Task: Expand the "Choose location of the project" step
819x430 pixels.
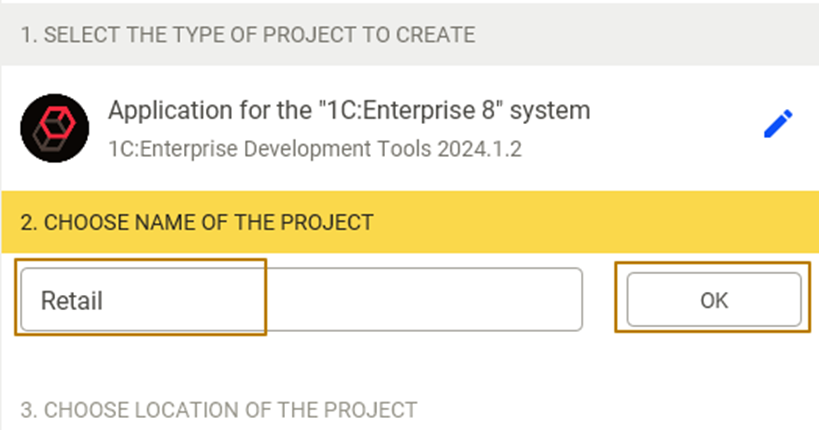Action: [218, 410]
